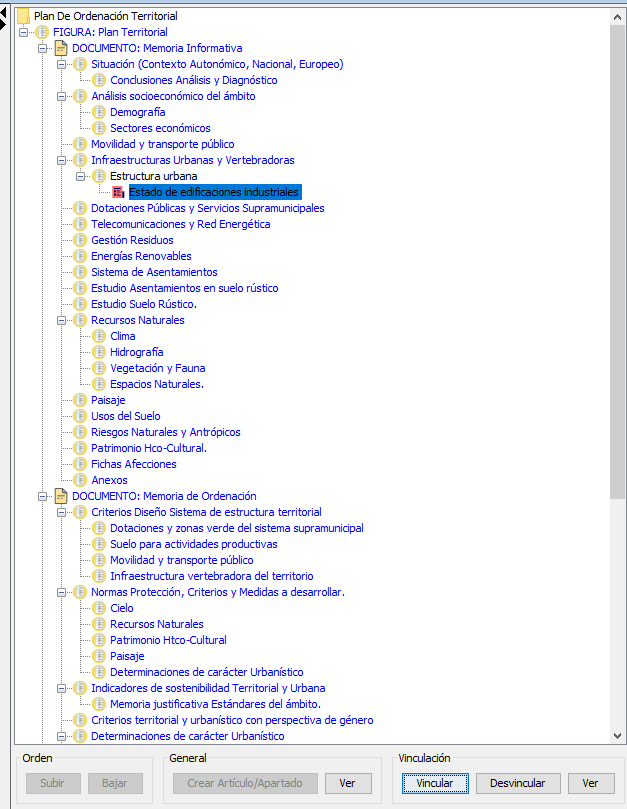Screen dimensions: 627x809
Task: Click the icon beside Memoria justificativa Estándares del ámbito
Action: point(99,704)
